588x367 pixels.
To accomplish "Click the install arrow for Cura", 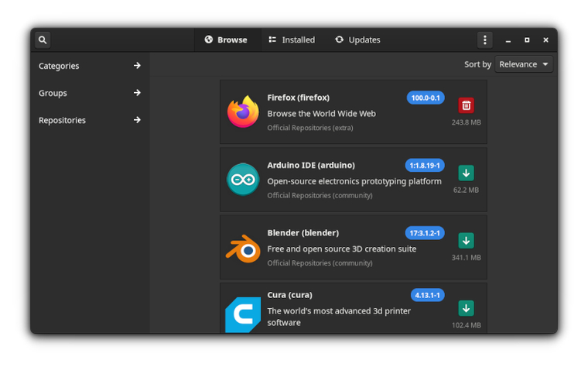I will [x=466, y=308].
